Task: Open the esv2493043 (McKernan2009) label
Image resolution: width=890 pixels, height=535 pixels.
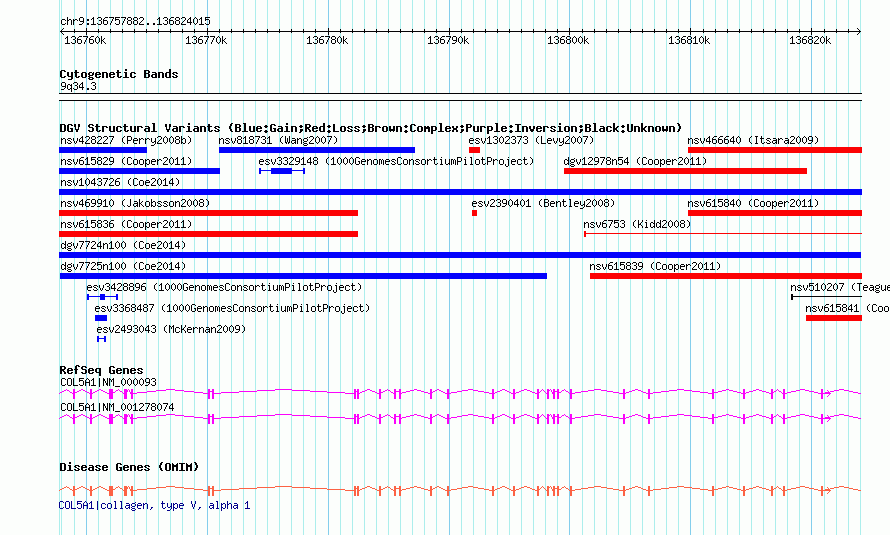Action: coord(171,329)
